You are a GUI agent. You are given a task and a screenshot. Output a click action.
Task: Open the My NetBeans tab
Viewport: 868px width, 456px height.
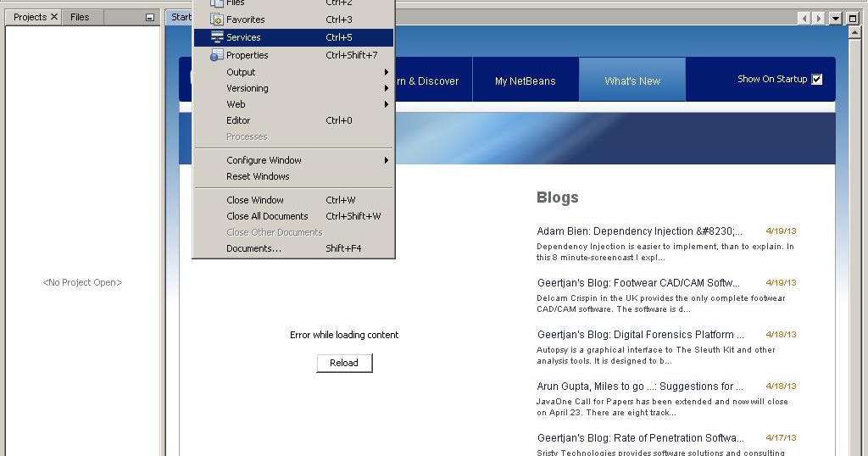[x=525, y=81]
